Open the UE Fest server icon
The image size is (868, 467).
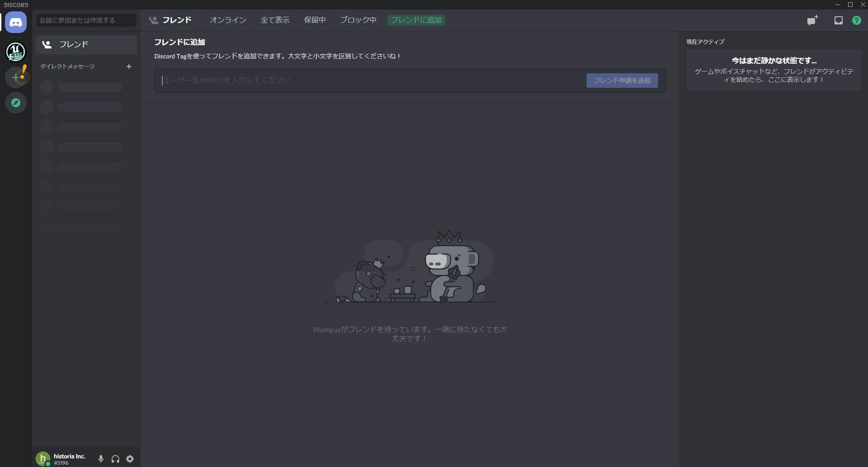16,52
